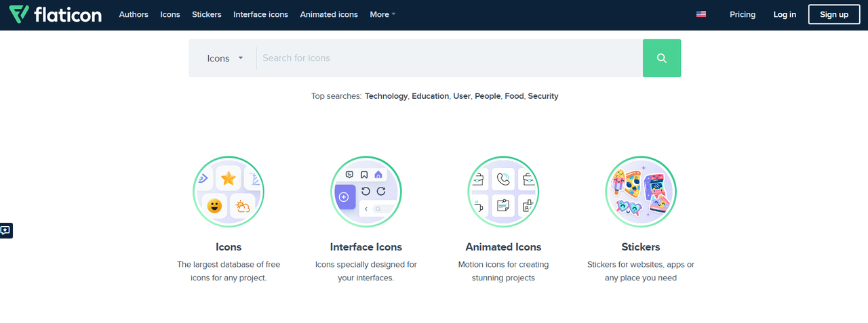Click the Log in link
This screenshot has height=323, width=868.
click(785, 14)
